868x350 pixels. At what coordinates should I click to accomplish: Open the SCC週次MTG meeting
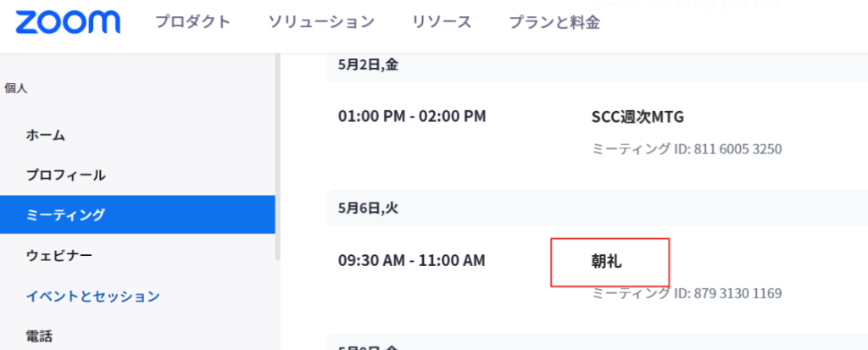pyautogui.click(x=637, y=117)
